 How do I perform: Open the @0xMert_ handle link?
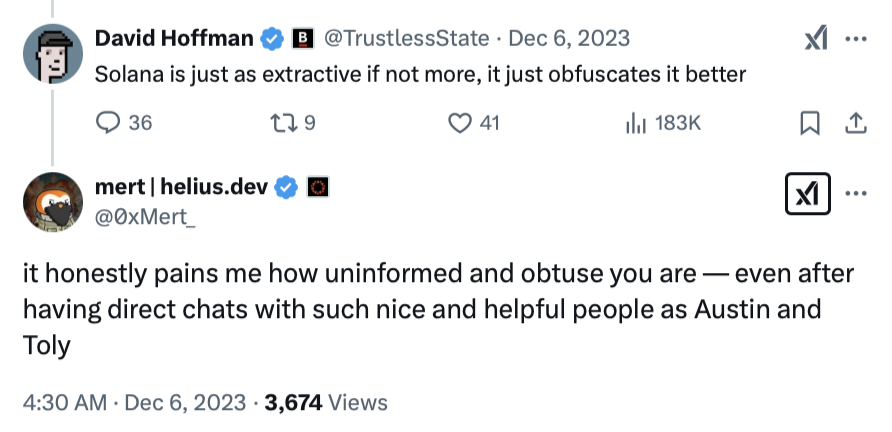[144, 213]
